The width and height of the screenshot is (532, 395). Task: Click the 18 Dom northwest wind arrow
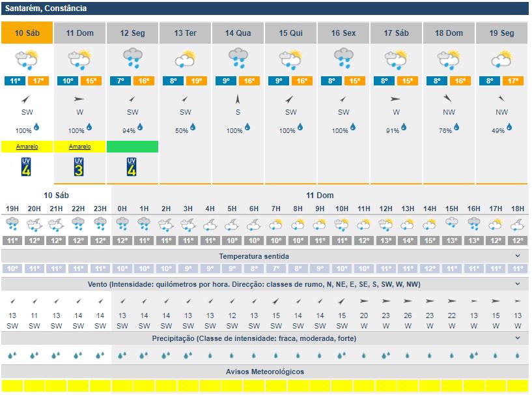pyautogui.click(x=449, y=99)
